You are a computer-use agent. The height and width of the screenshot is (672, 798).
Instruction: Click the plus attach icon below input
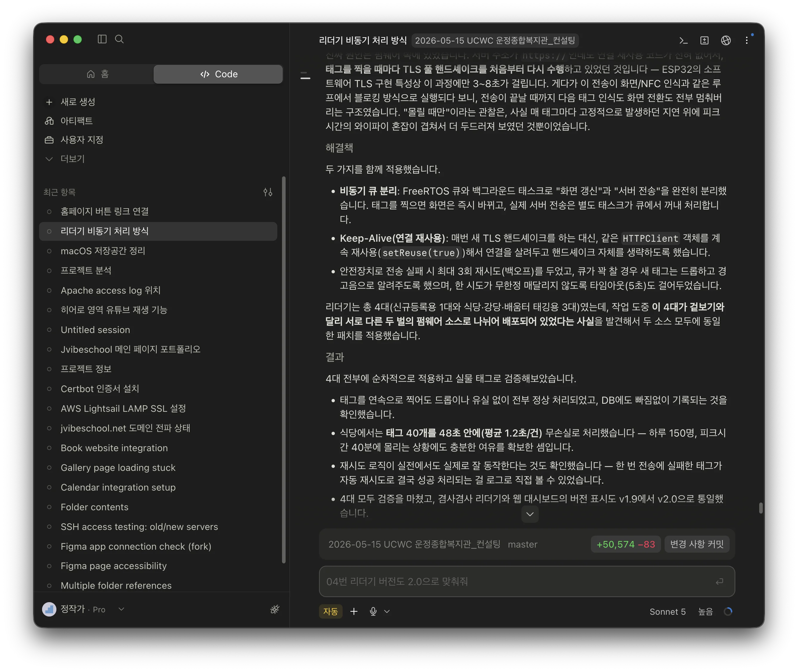(x=354, y=611)
